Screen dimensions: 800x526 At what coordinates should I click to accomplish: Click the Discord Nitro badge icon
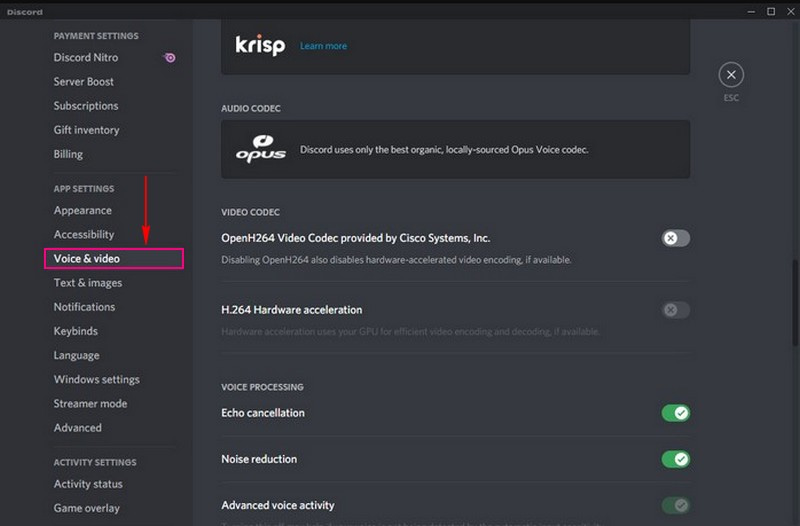coord(170,58)
